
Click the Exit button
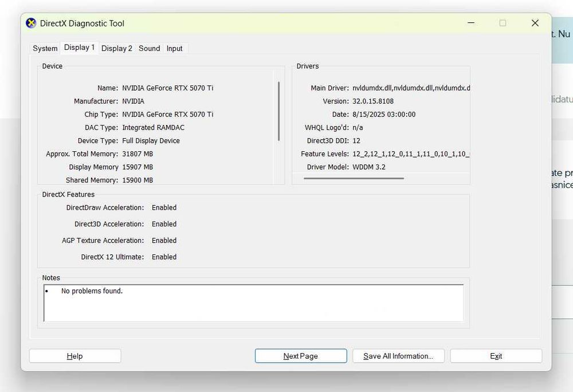pos(496,356)
